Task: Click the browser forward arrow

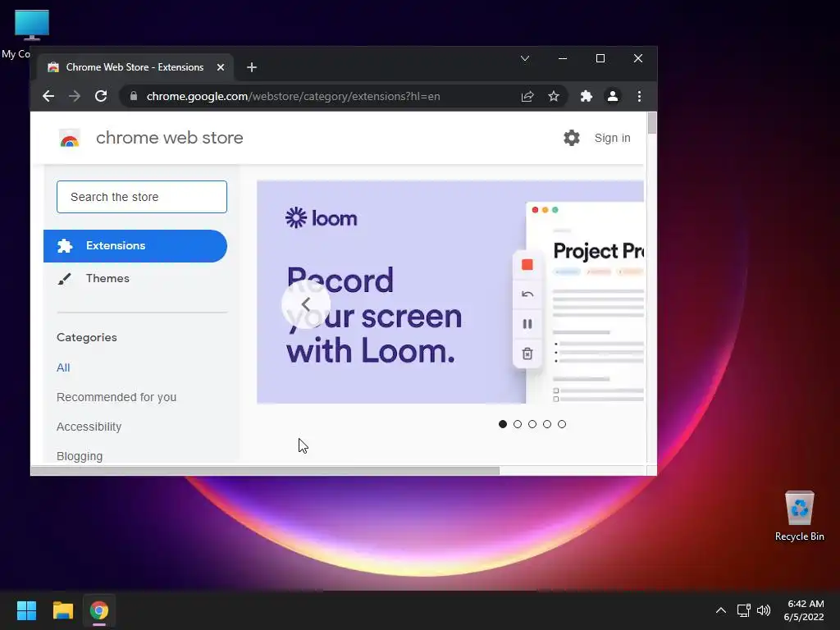Action: pos(75,97)
